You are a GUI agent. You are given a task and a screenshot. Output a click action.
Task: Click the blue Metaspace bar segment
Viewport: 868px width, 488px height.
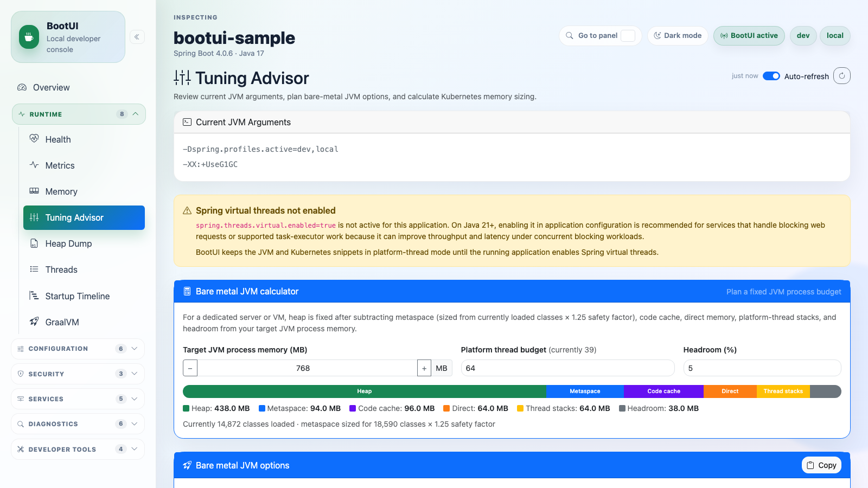coord(585,391)
